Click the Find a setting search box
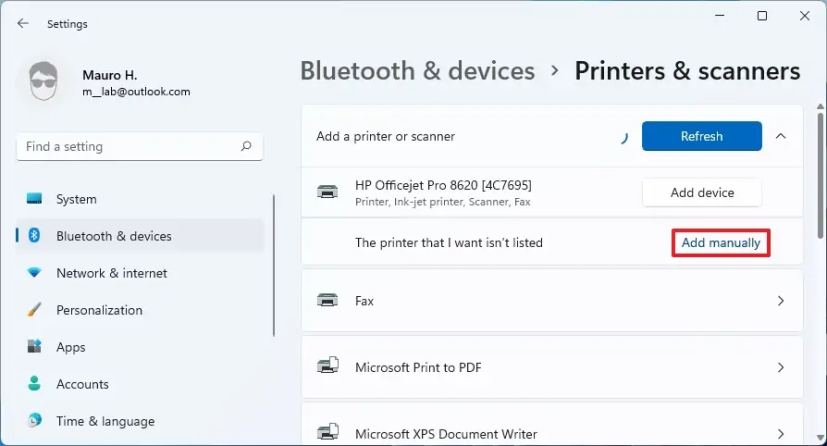Image resolution: width=827 pixels, height=446 pixels. 140,147
